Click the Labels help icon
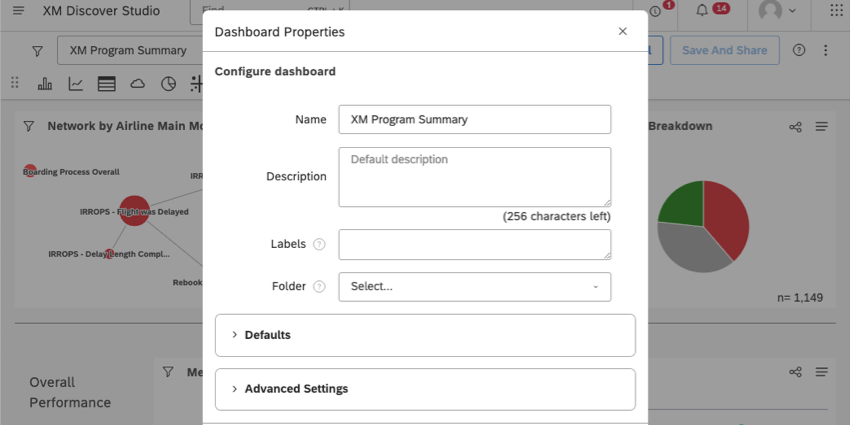The width and height of the screenshot is (850, 425). (x=319, y=244)
